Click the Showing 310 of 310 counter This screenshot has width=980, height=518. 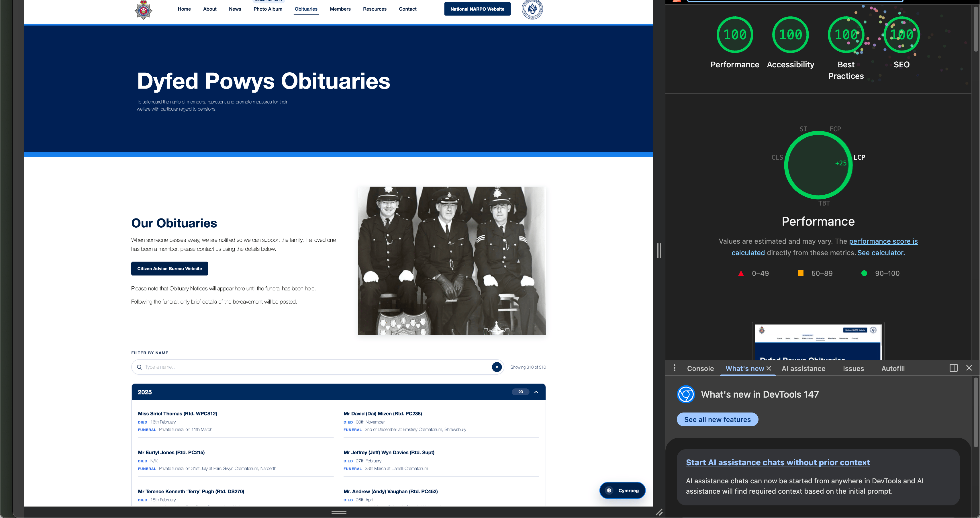point(528,367)
